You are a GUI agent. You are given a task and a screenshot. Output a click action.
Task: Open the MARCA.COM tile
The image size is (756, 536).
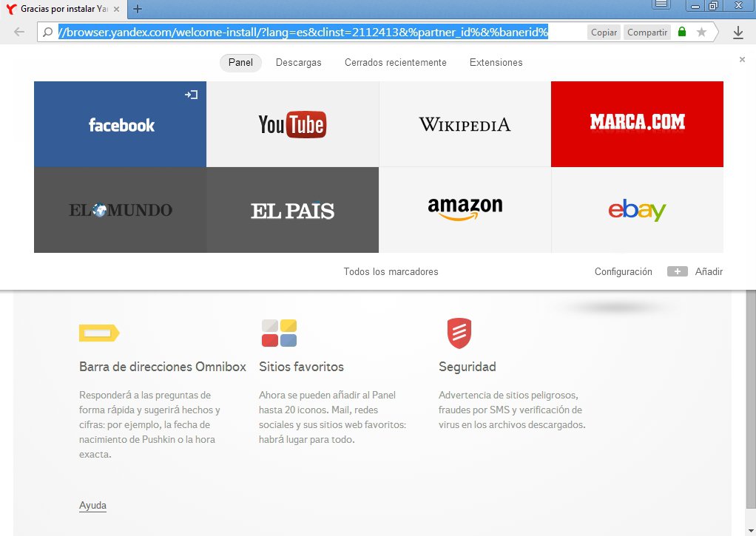(x=637, y=124)
